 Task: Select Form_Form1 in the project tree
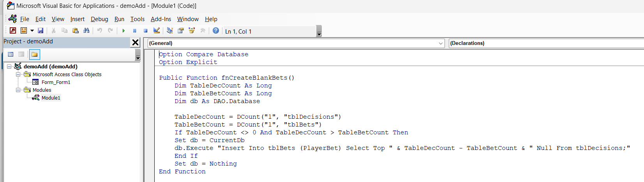pos(56,82)
